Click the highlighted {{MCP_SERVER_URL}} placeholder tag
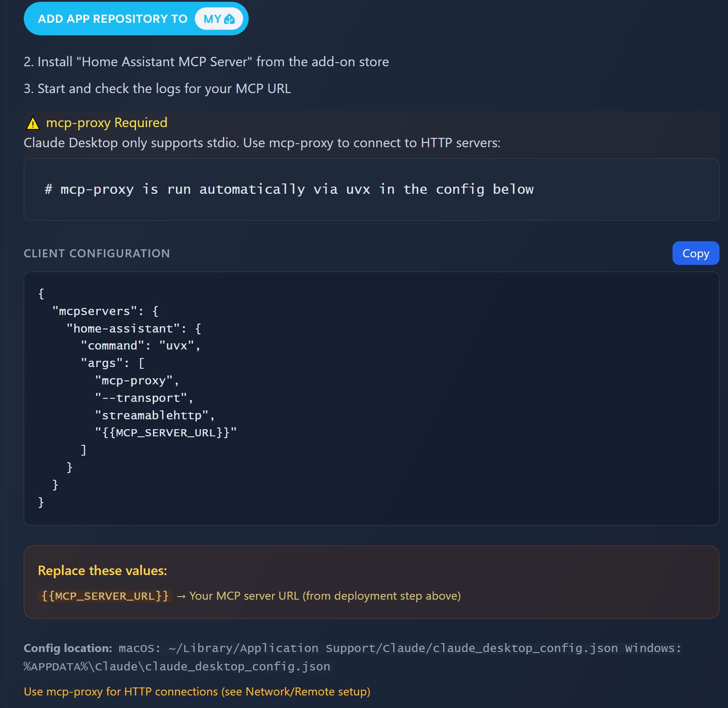Screen dimensions: 728x708 click(x=105, y=596)
